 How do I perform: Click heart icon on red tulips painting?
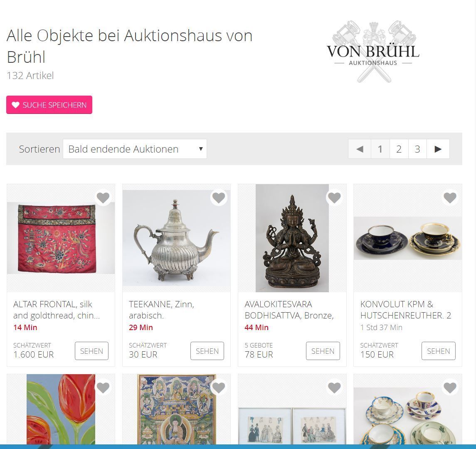pyautogui.click(x=103, y=387)
